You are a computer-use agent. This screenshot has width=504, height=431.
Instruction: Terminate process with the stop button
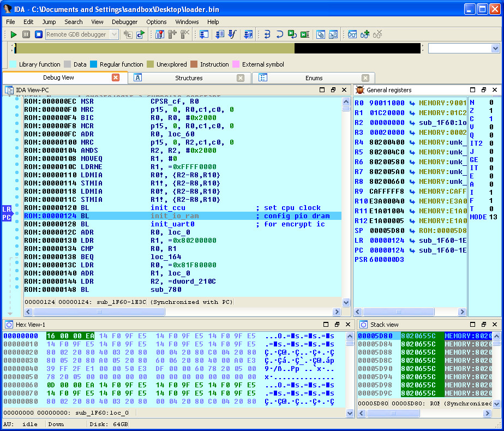pyautogui.click(x=39, y=34)
